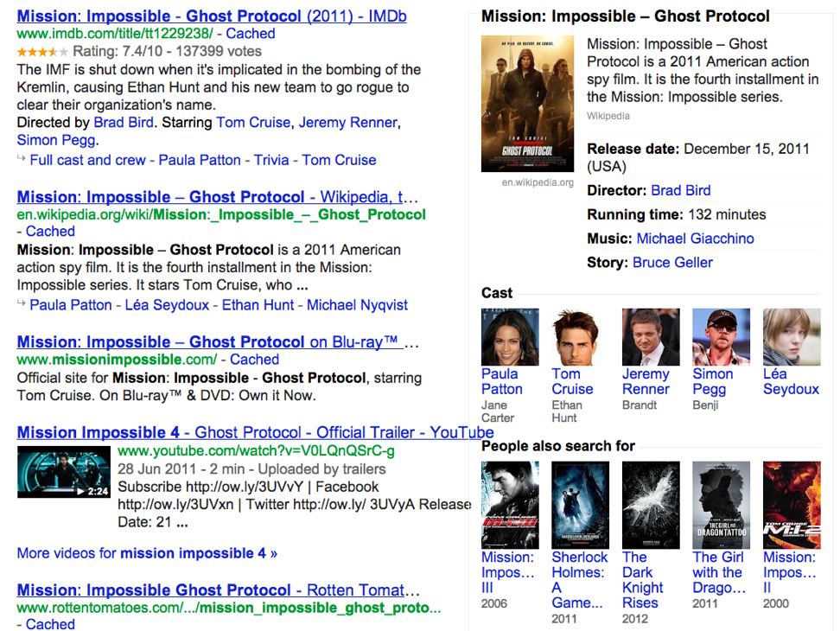The height and width of the screenshot is (631, 840).
Task: Open the Ethan Hunt sitelink
Action: [258, 305]
